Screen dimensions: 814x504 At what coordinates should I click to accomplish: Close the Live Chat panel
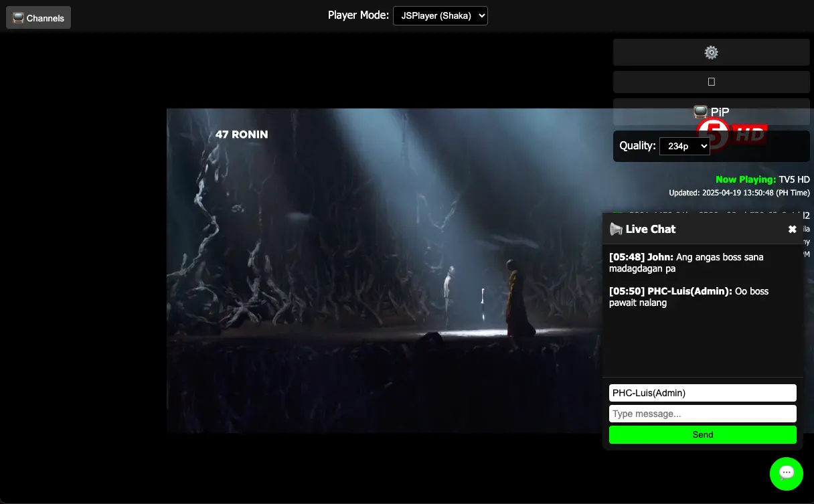[x=792, y=229]
